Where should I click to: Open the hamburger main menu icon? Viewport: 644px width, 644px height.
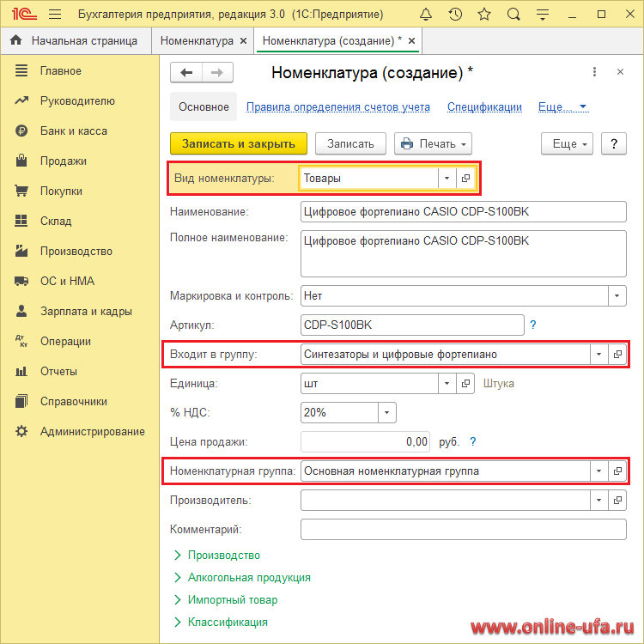point(54,15)
